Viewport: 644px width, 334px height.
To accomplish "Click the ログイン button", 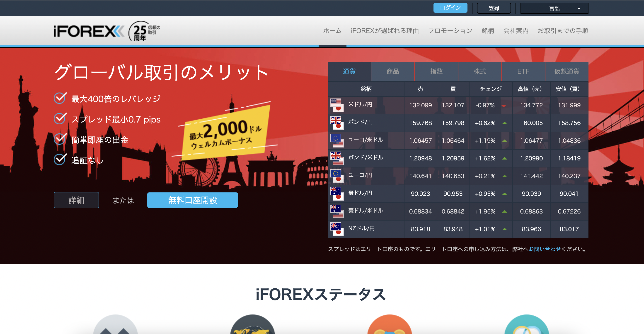I will [450, 8].
